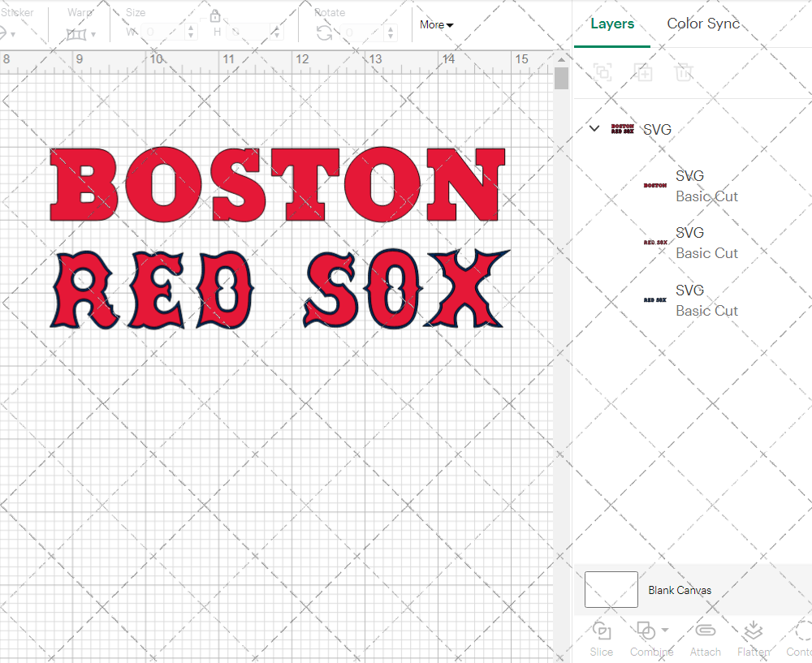Viewport: 812px width, 663px height.
Task: Select the BOSTON SVG Basic Cut layer
Action: [693, 186]
